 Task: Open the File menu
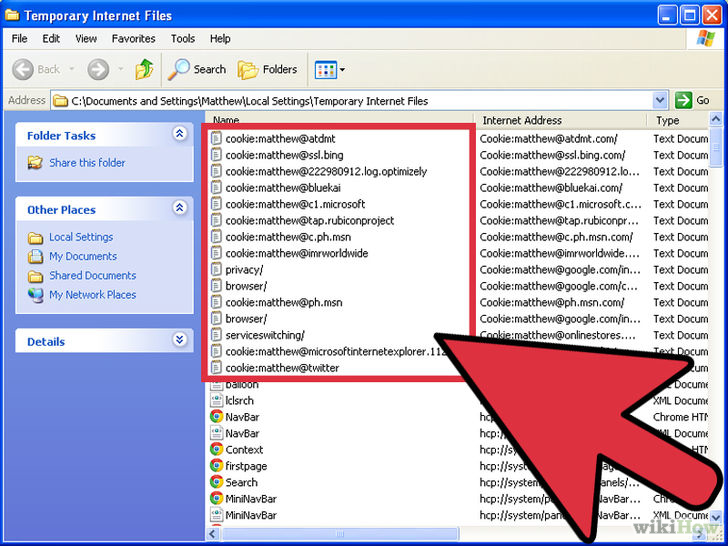[x=19, y=39]
